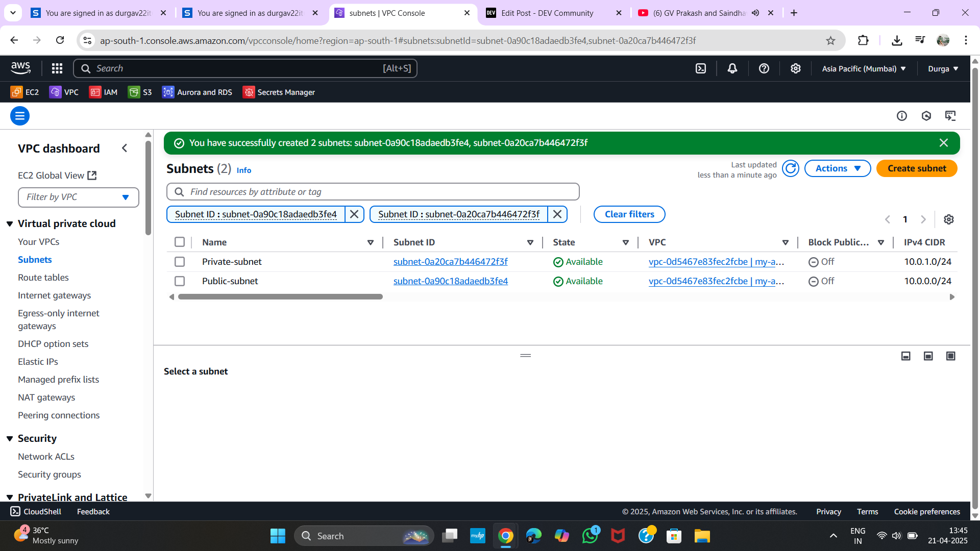Open the IAM favorite shortcut
Image resolution: width=980 pixels, height=551 pixels.
point(103,92)
